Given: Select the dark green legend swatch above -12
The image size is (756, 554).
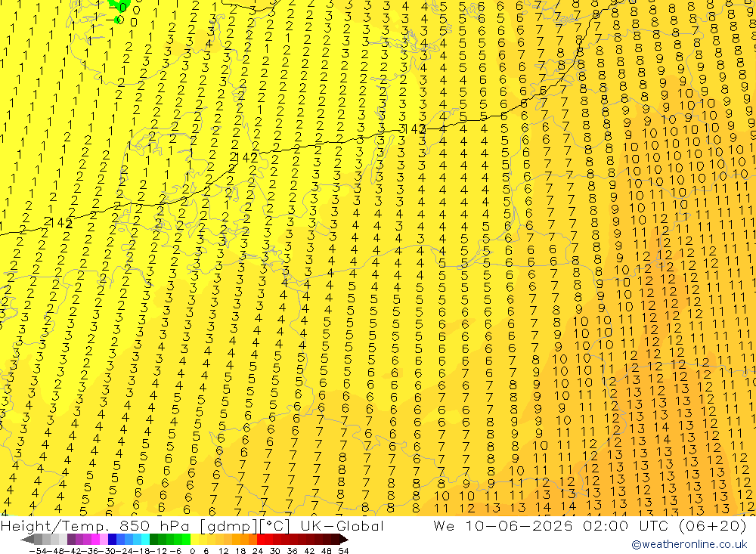Looking at the screenshot, I should [153, 539].
